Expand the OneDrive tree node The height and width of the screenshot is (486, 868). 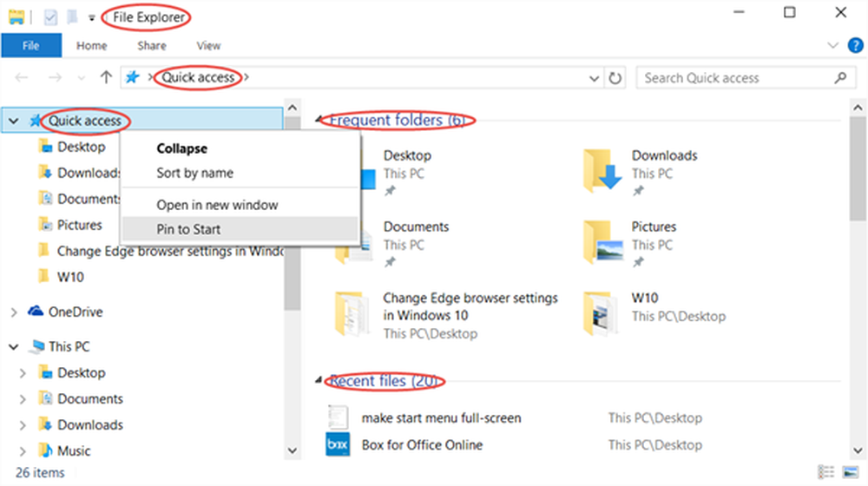click(x=14, y=312)
